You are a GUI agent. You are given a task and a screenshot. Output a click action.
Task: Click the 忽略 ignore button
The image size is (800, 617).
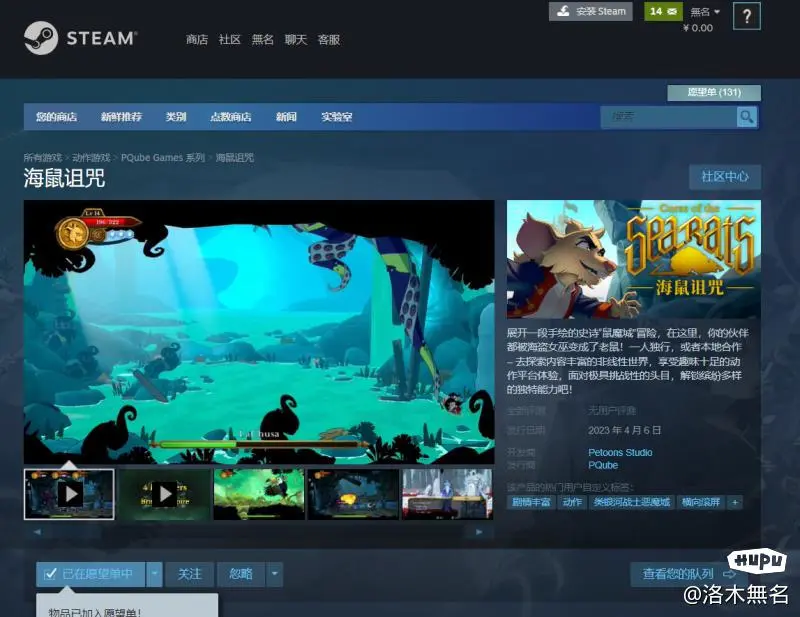click(241, 574)
